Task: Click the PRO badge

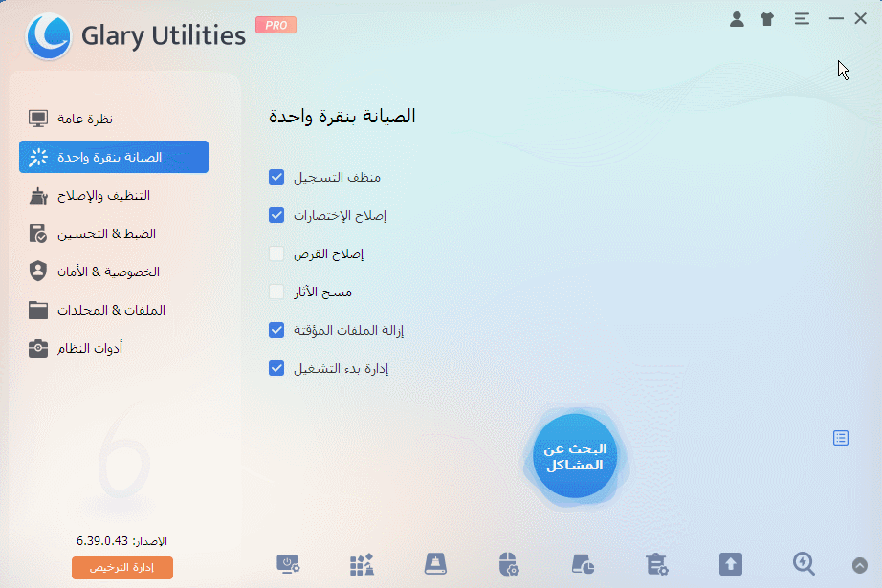Action: tap(276, 25)
